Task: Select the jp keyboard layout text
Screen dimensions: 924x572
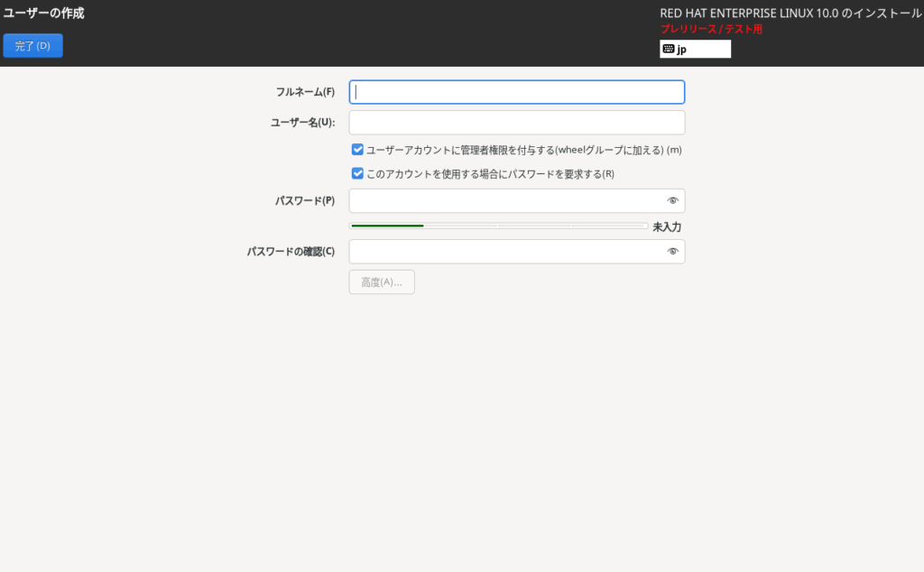Action: 682,50
